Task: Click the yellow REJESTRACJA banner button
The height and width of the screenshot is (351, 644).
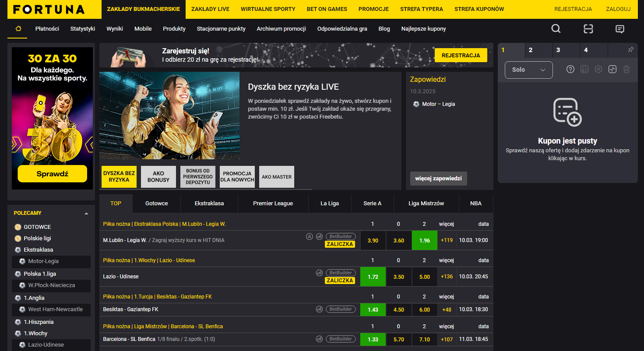Action: (461, 55)
